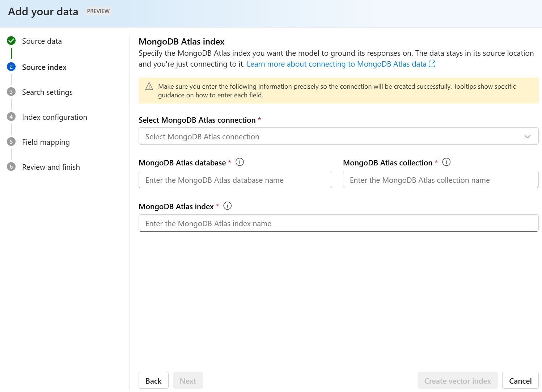Jump to the Field mapping step
The height and width of the screenshot is (392, 542).
coord(46,142)
